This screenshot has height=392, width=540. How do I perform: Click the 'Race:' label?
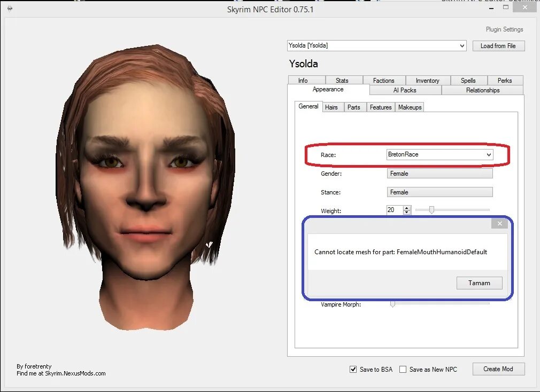click(328, 155)
